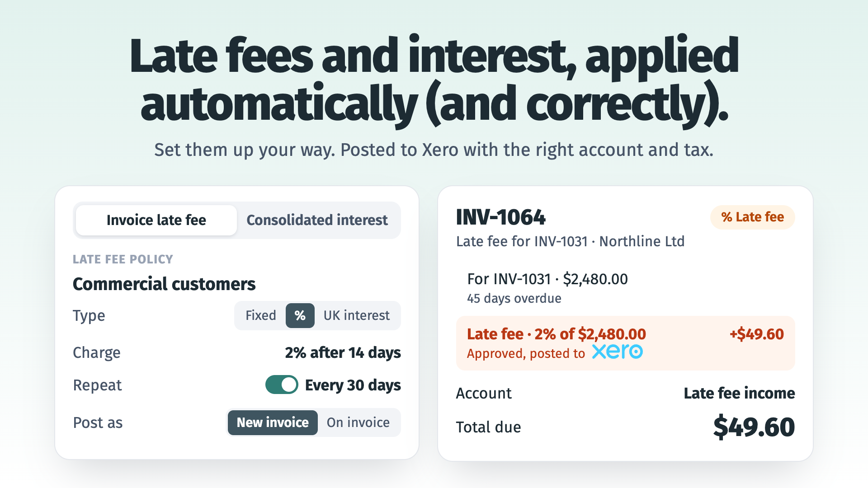Image resolution: width=868 pixels, height=488 pixels.
Task: Choose the UK interest type
Action: (x=356, y=315)
